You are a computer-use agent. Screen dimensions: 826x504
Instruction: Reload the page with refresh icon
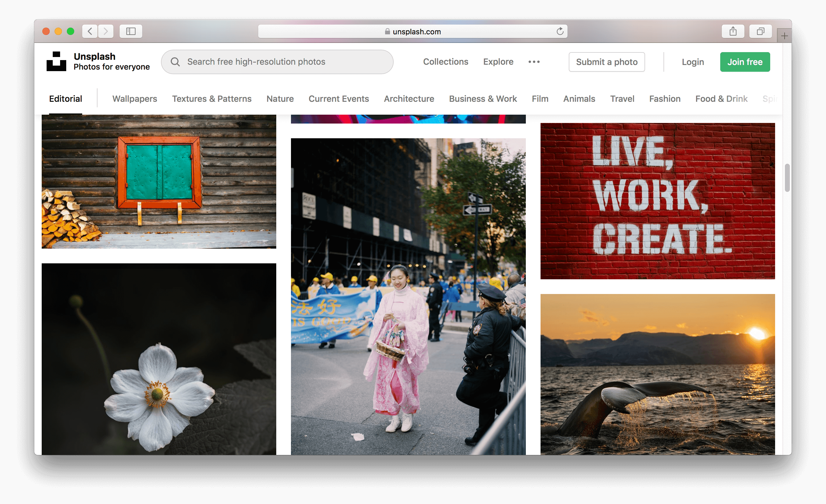[560, 32]
